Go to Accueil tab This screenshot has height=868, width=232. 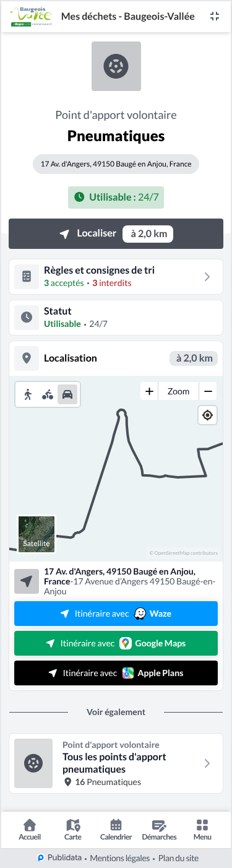(x=30, y=830)
